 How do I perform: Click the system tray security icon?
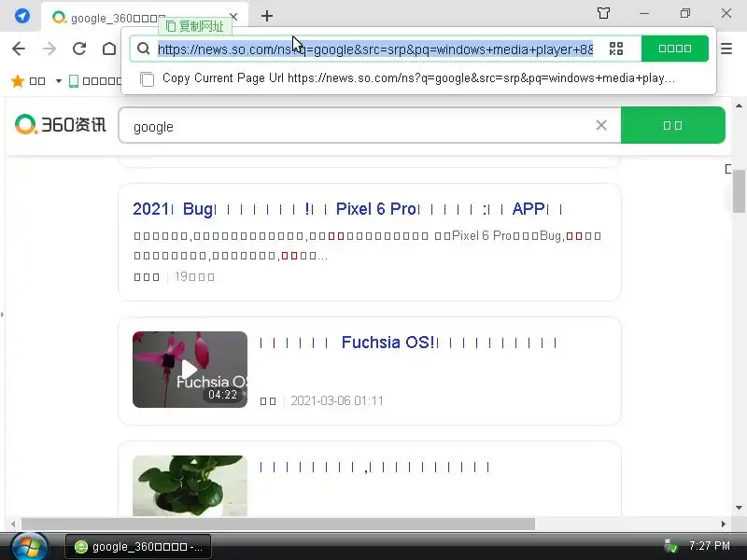point(670,546)
